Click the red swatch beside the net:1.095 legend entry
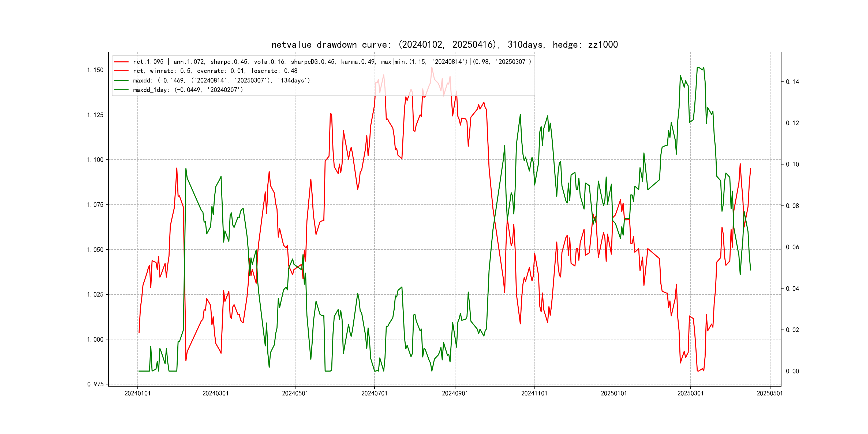The image size is (868, 434). click(x=121, y=62)
